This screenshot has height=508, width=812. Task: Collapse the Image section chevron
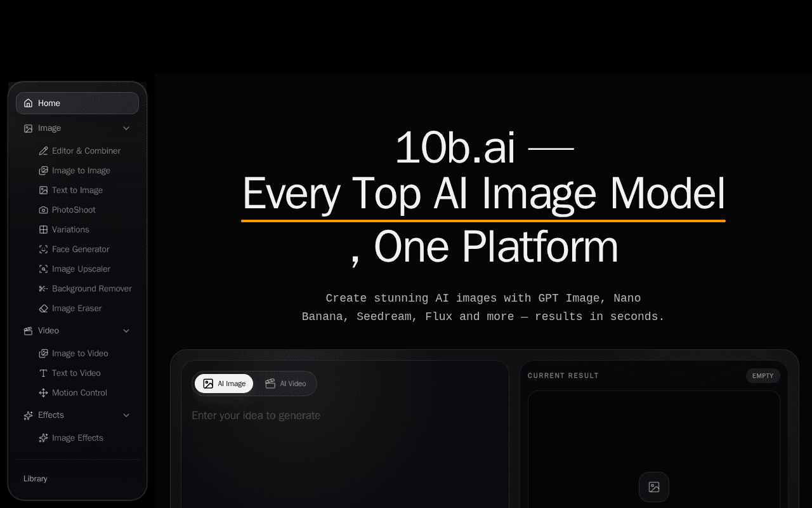[x=126, y=128]
